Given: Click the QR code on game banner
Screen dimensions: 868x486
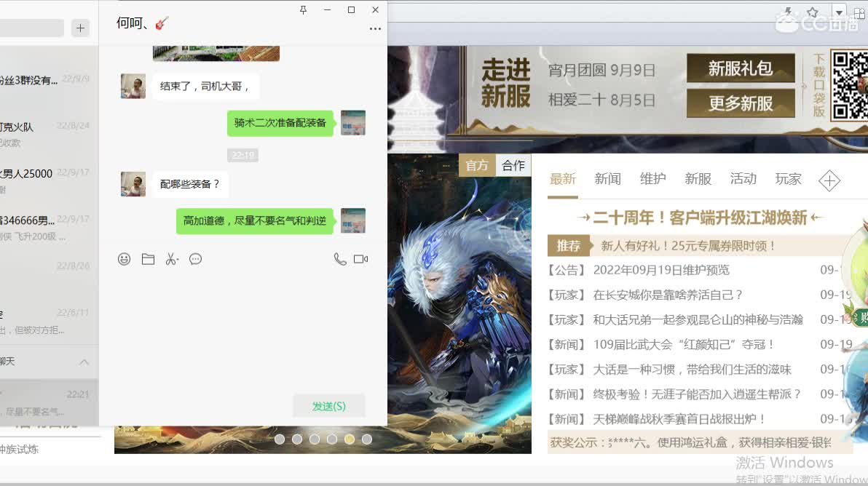Looking at the screenshot, I should [x=849, y=84].
